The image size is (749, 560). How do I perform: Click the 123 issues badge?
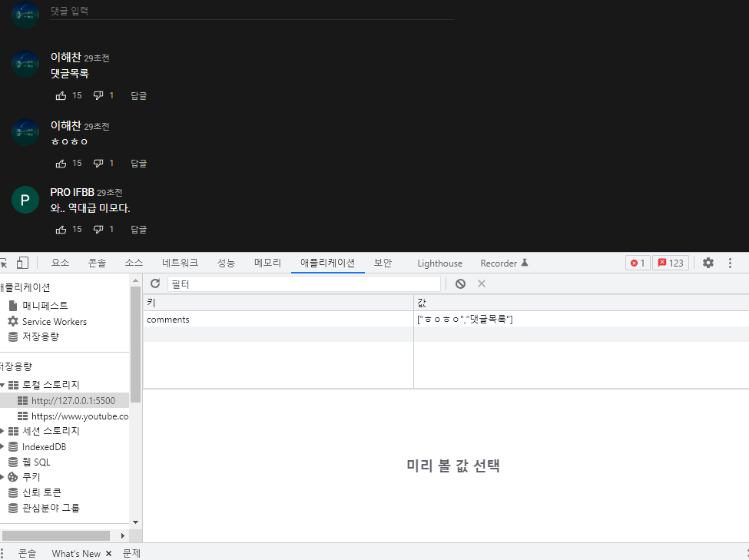671,263
